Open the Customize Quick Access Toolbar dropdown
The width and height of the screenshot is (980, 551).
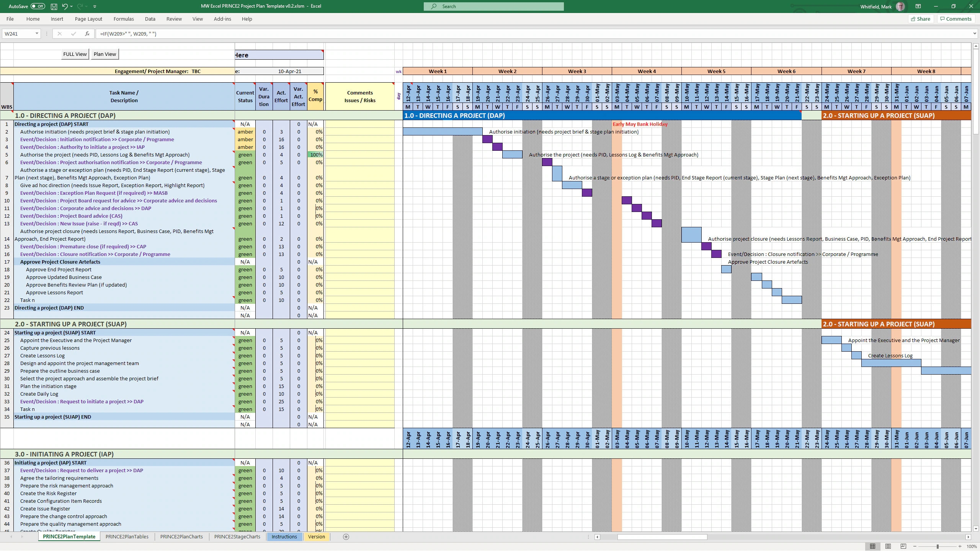(95, 6)
